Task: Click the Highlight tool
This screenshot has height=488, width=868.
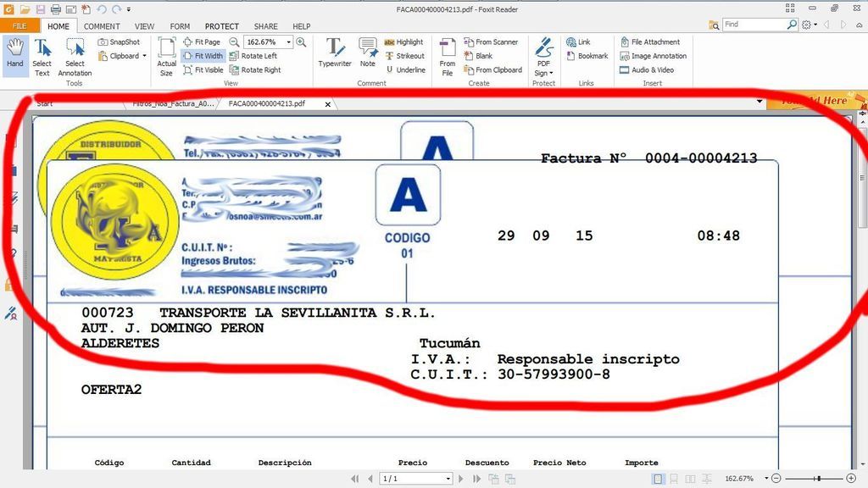Action: (403, 42)
